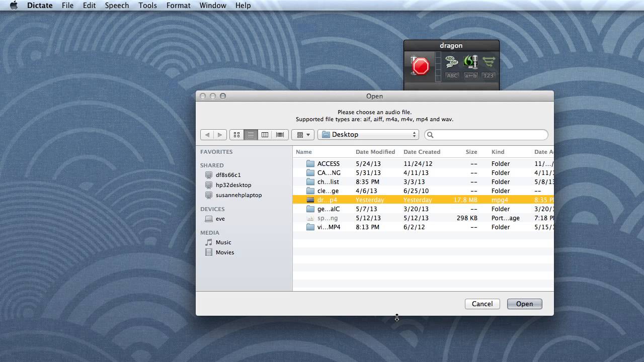Go forward with the right arrow button
Image resolution: width=644 pixels, height=362 pixels.
220,135
